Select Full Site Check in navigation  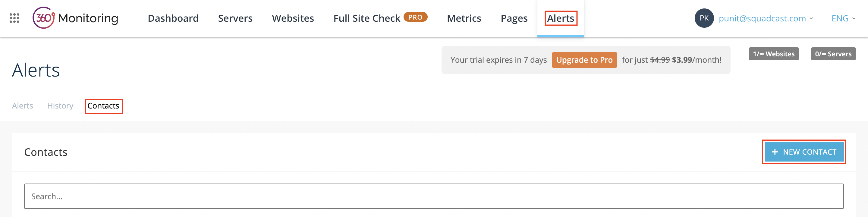[366, 18]
